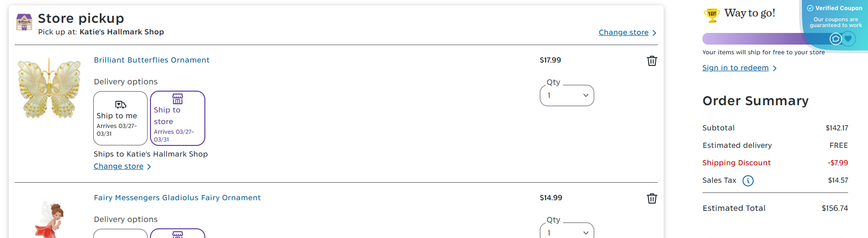Remove the Fairy Messengers Gladiolus ornament via trash icon

pos(652,198)
